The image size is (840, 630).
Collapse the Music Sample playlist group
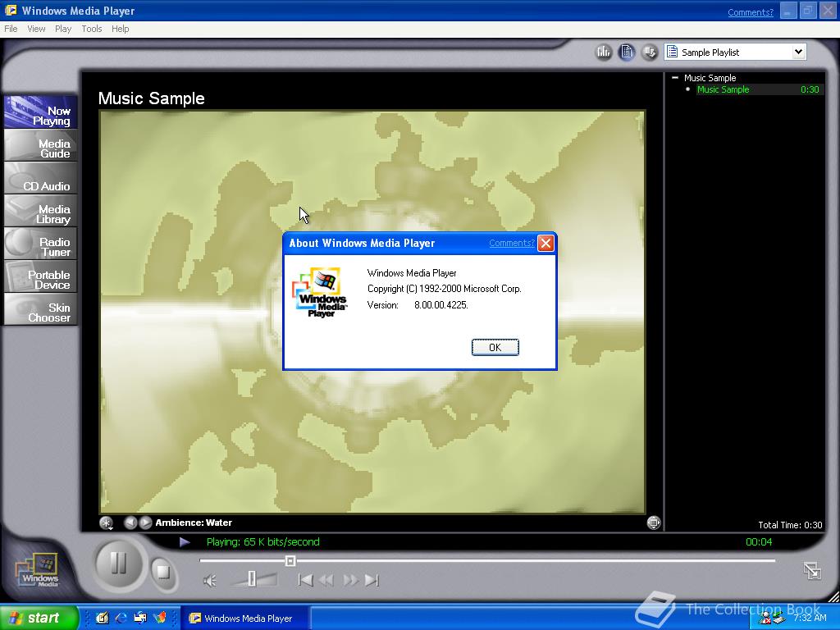675,78
